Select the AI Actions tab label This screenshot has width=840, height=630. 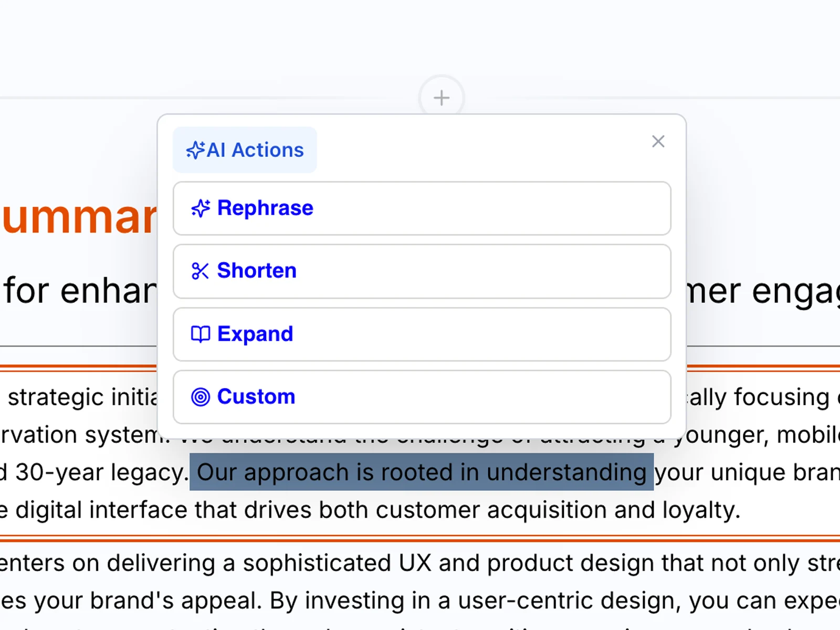click(x=255, y=150)
